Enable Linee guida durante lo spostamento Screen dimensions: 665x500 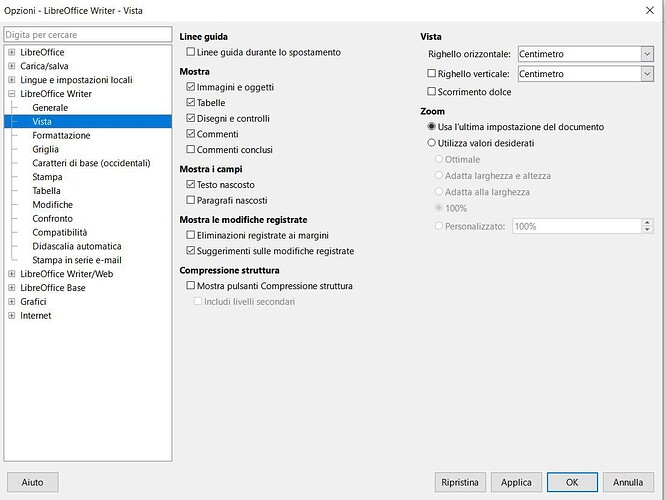point(191,52)
